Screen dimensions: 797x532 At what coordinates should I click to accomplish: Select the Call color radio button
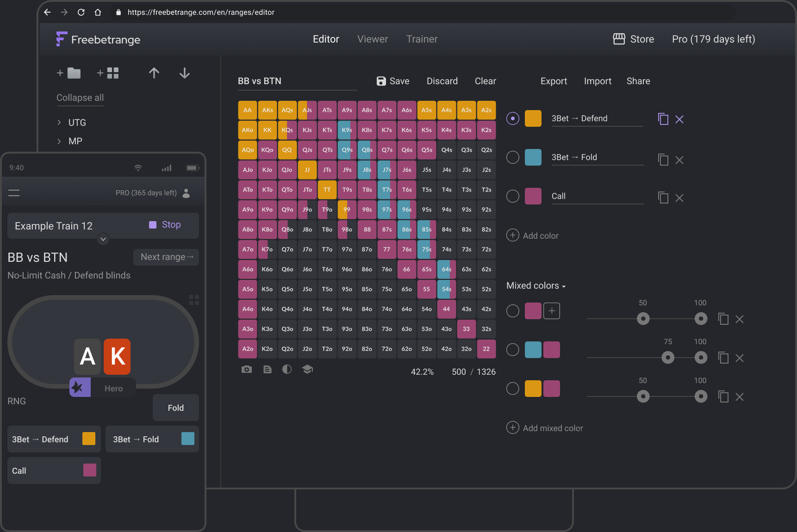(x=513, y=196)
